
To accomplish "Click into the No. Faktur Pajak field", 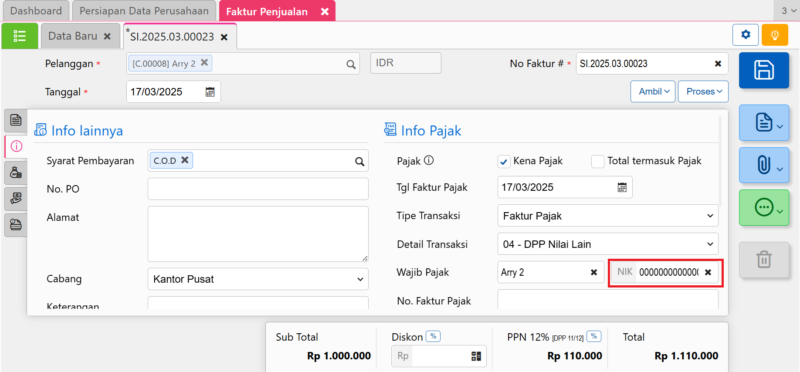I will click(608, 300).
